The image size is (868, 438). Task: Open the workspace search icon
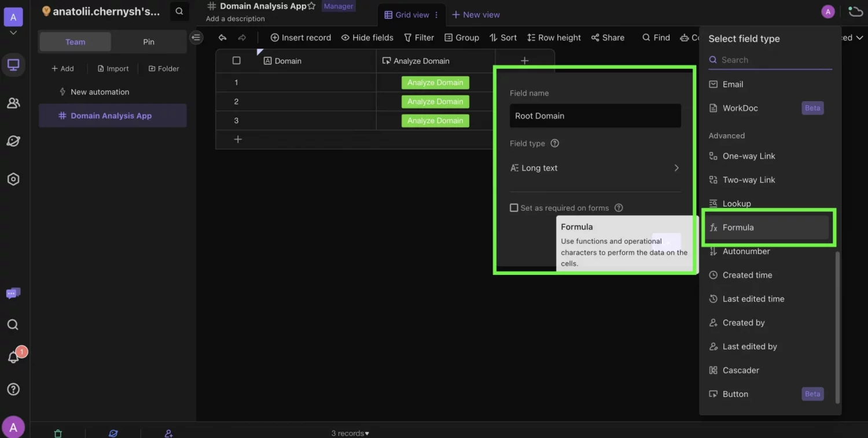[x=179, y=11]
